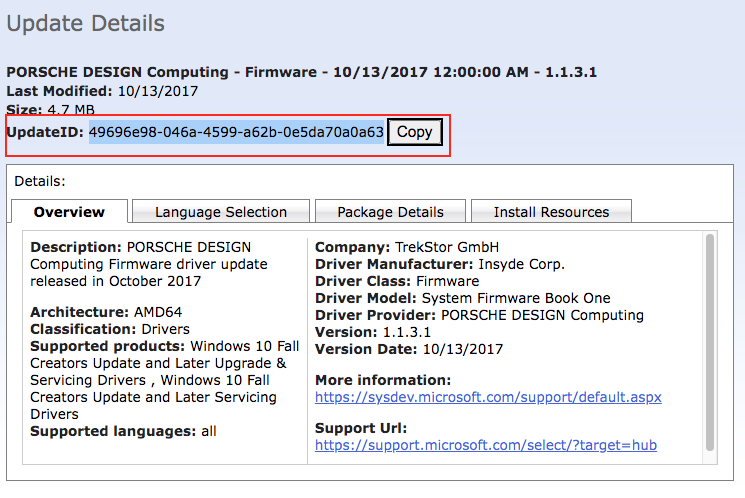The width and height of the screenshot is (745, 498).
Task: Click the Last Modified date value
Action: point(159,90)
